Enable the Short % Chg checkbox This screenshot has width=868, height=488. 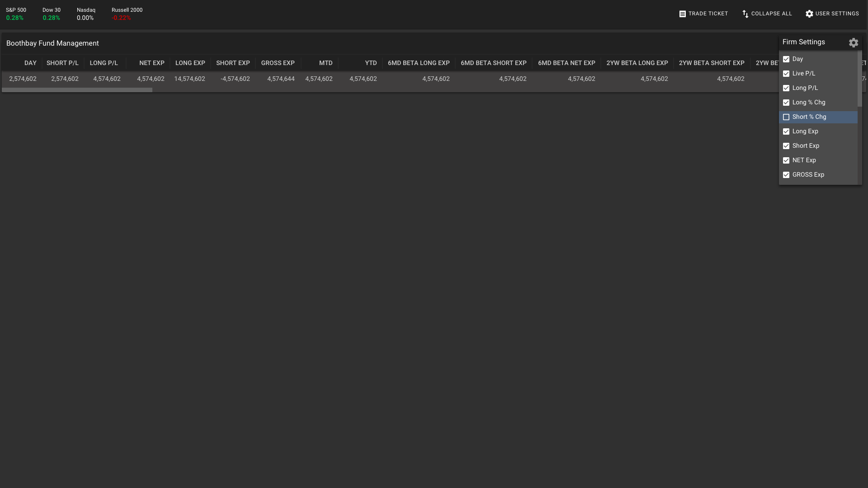point(786,117)
